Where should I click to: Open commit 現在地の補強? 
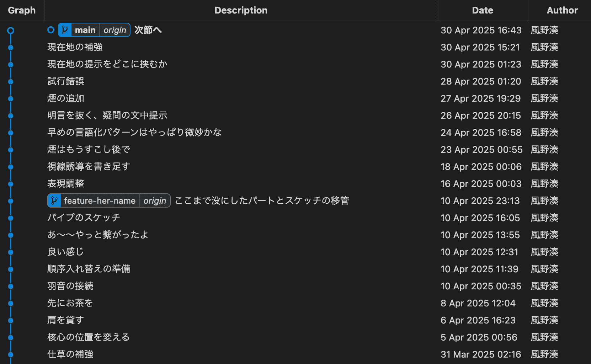click(x=75, y=47)
